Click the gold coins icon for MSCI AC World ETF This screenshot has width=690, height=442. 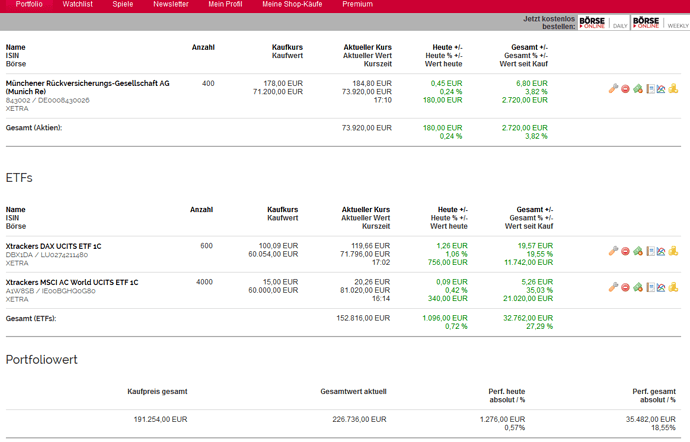coord(673,287)
